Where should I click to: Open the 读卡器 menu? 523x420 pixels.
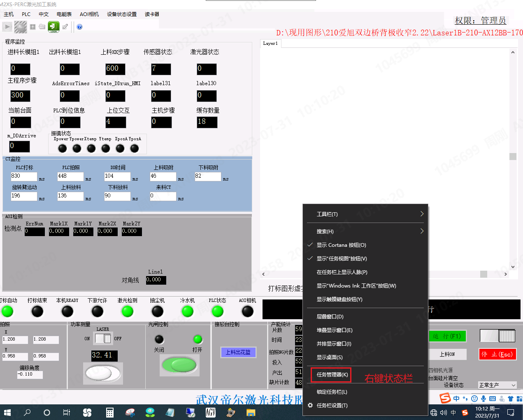[x=152, y=14]
